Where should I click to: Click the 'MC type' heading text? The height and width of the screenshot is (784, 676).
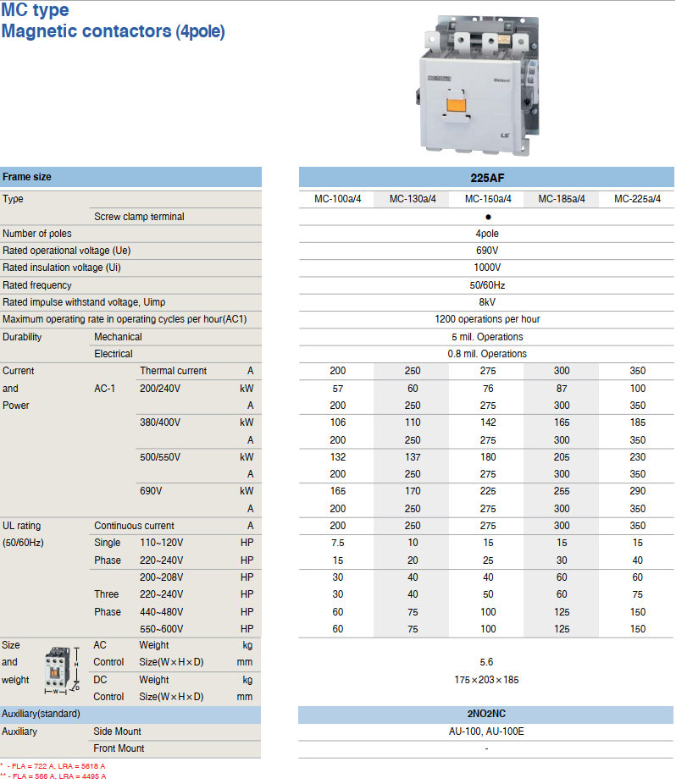(x=35, y=9)
